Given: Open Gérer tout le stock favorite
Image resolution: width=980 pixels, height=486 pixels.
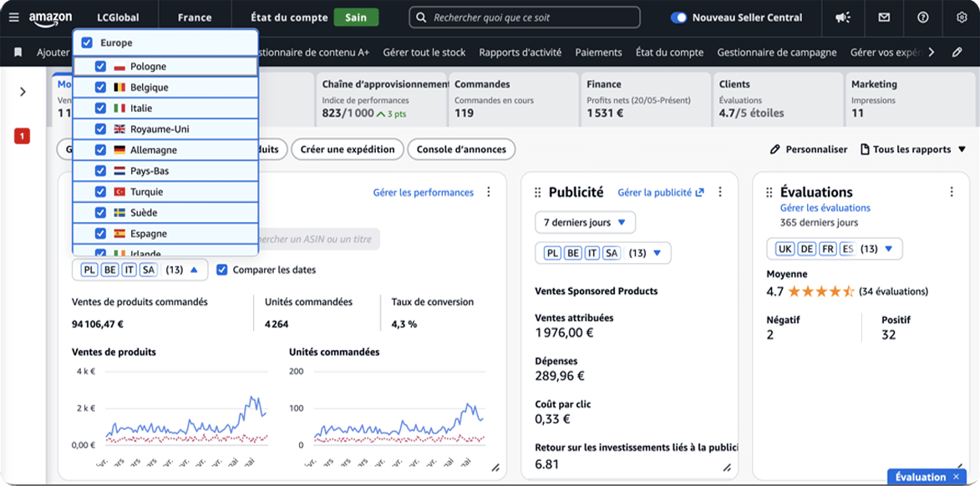Looking at the screenshot, I should [x=424, y=53].
